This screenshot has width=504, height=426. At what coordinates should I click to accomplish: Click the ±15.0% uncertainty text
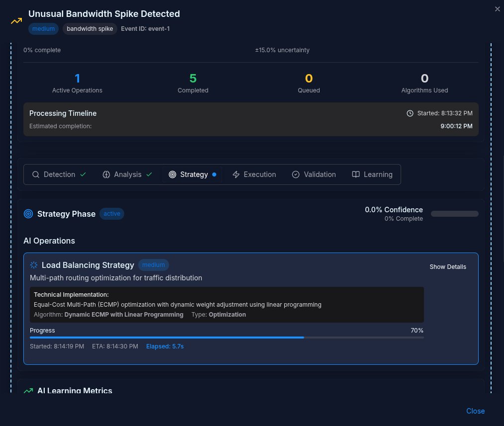[282, 50]
